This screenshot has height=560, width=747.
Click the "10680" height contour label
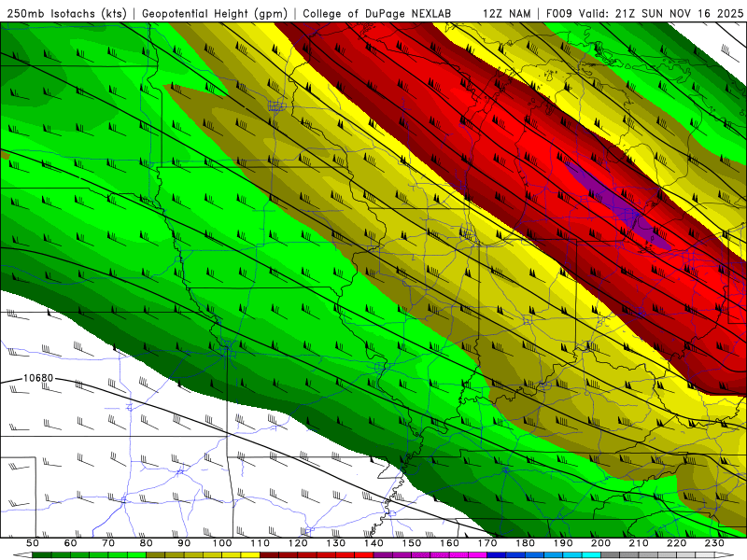[x=38, y=378]
